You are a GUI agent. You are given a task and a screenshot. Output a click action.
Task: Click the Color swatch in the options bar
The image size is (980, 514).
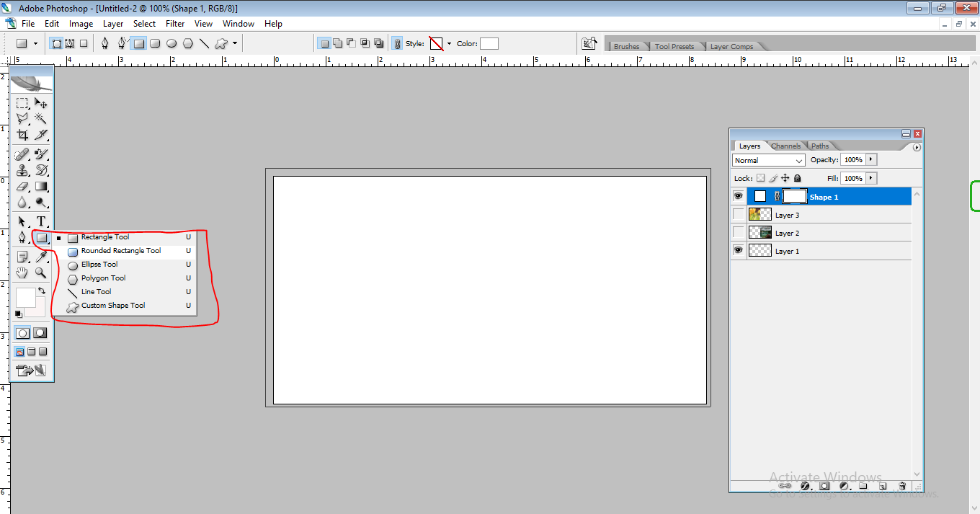489,43
